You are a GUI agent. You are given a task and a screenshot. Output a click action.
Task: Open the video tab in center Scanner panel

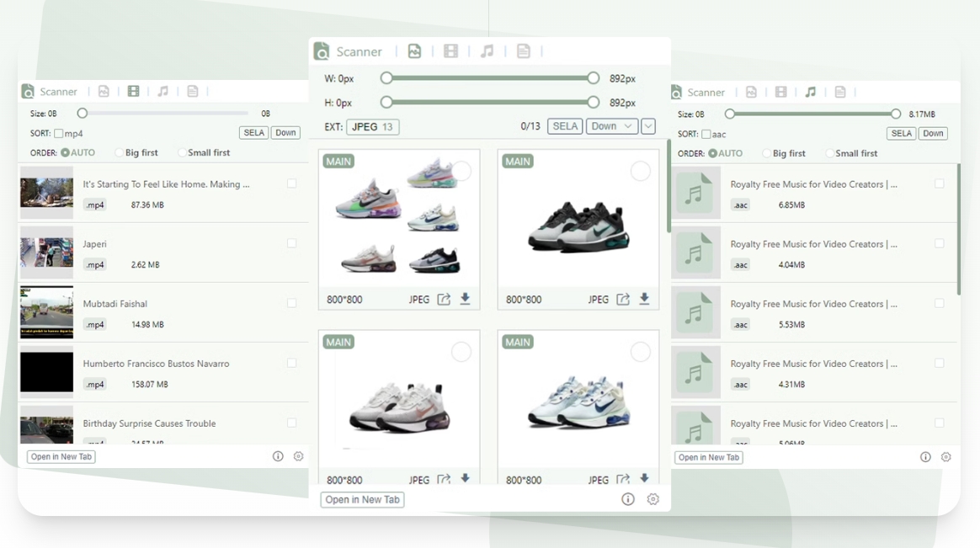tap(450, 51)
